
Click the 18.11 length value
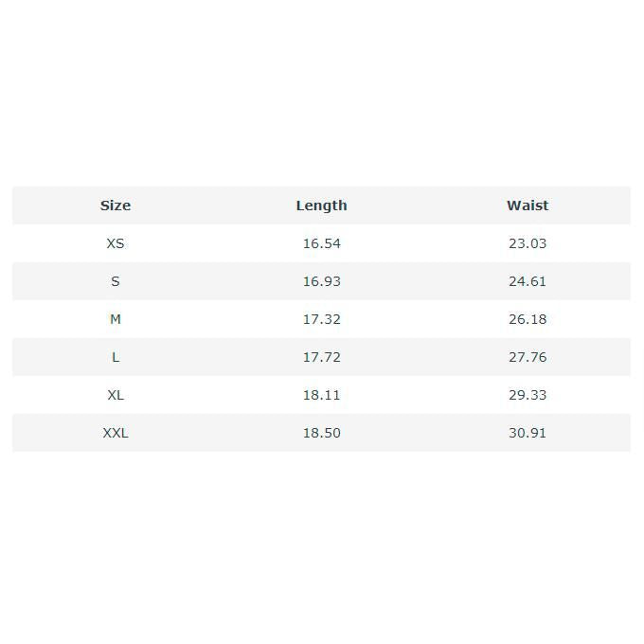click(321, 395)
